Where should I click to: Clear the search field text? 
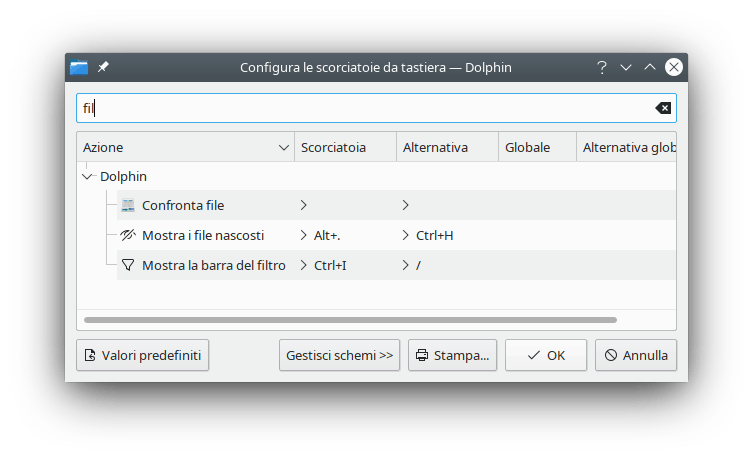(x=662, y=108)
